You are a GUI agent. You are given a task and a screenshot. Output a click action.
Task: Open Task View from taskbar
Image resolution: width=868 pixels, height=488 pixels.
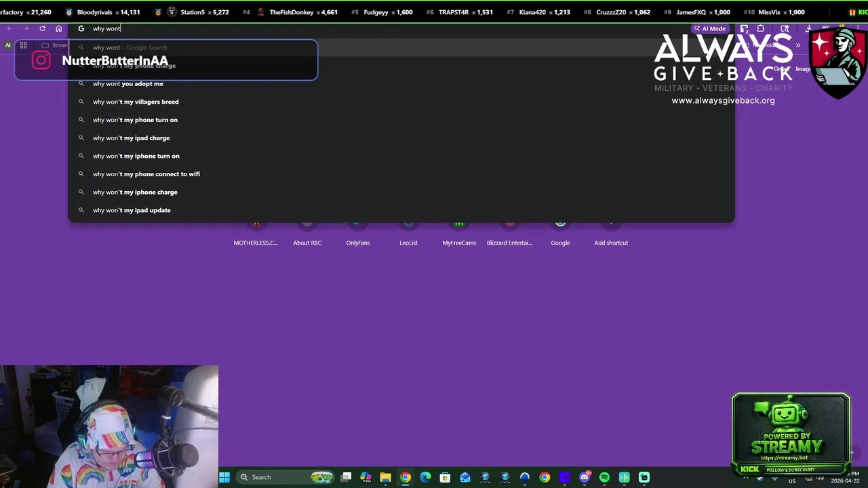coord(347,477)
